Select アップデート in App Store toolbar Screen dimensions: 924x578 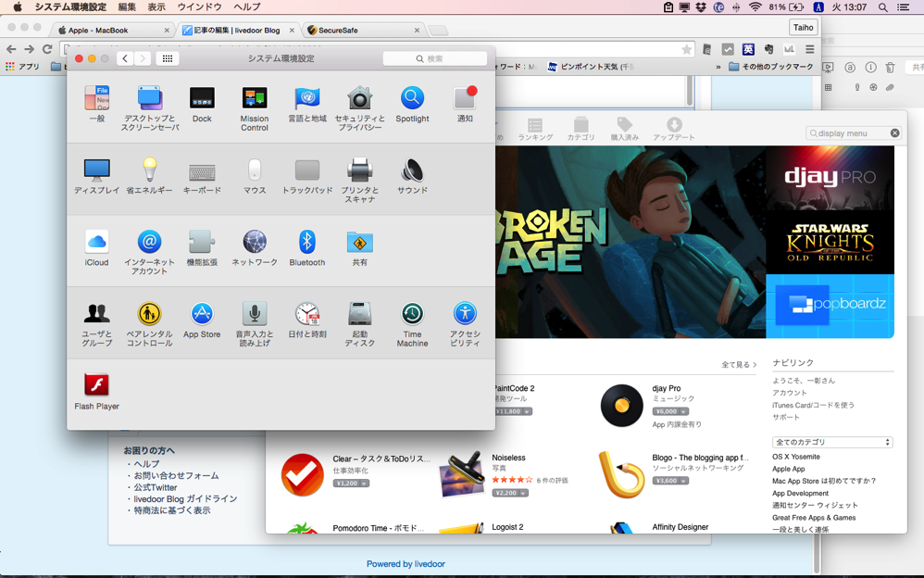tap(674, 129)
